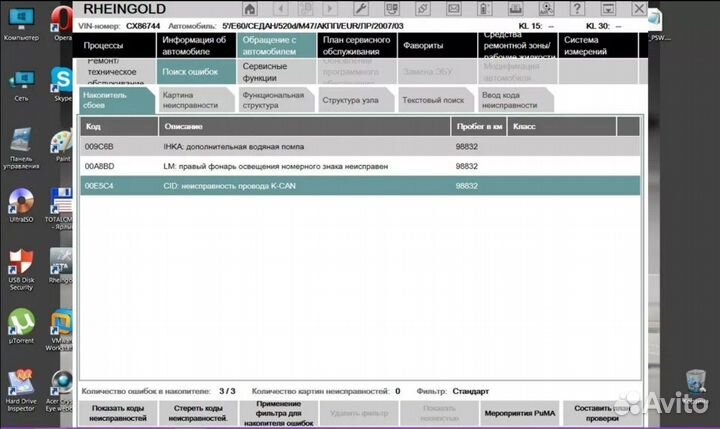Image resolution: width=720 pixels, height=429 pixels.
Task: Open the Процессы menu
Action: 114,45
